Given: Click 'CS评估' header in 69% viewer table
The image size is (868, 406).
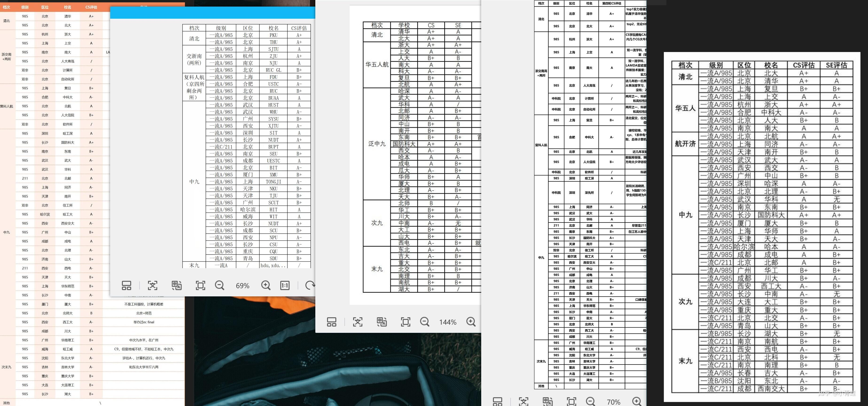Looking at the screenshot, I should click(299, 28).
